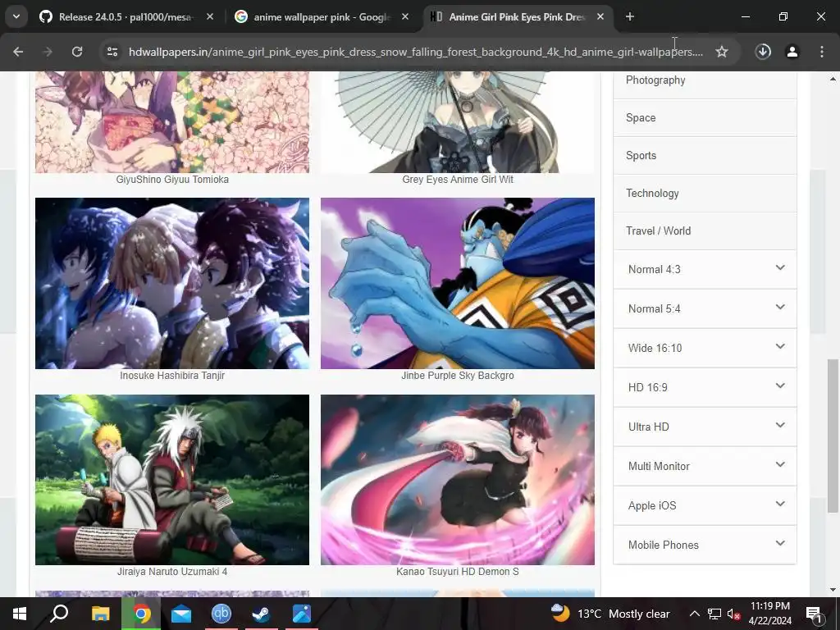The height and width of the screenshot is (630, 840).
Task: Open the network status tray icon
Action: click(714, 614)
